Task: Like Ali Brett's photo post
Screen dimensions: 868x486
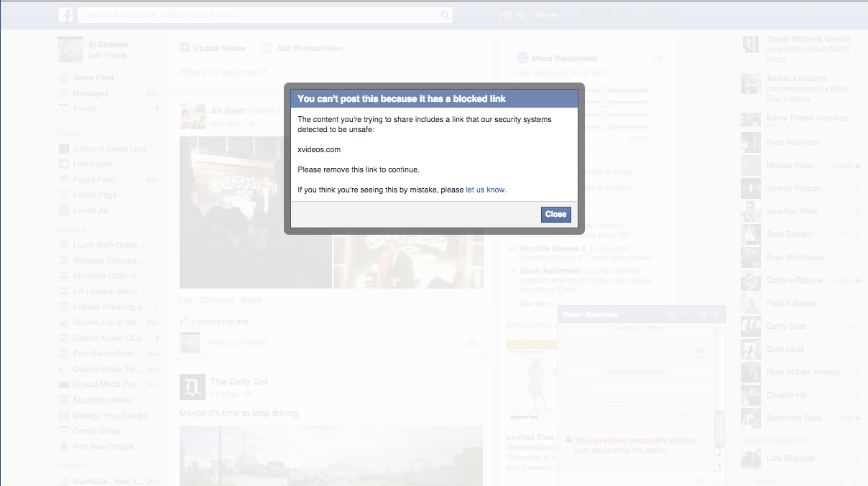Action: point(186,300)
